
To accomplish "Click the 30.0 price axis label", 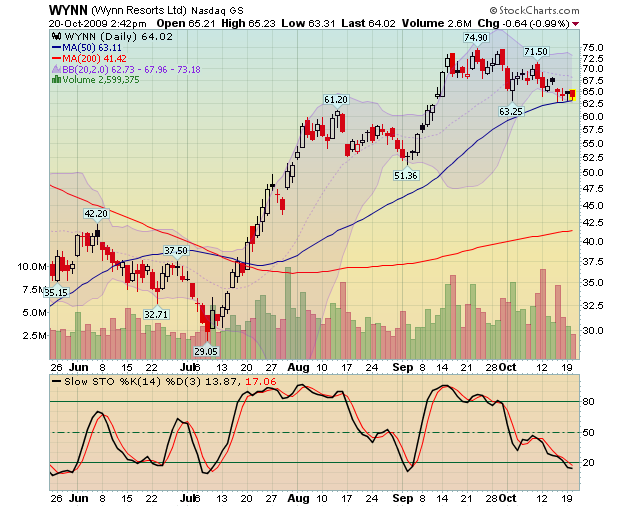I will (592, 330).
